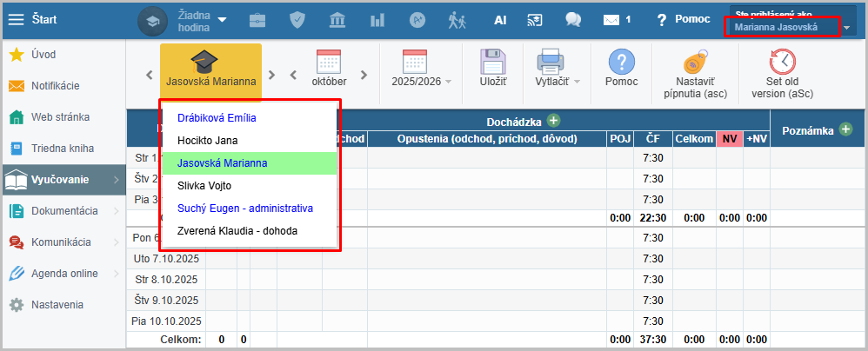Viewport: 868px width, 351px height.
Task: Click the AI button in top bar
Action: coord(500,19)
